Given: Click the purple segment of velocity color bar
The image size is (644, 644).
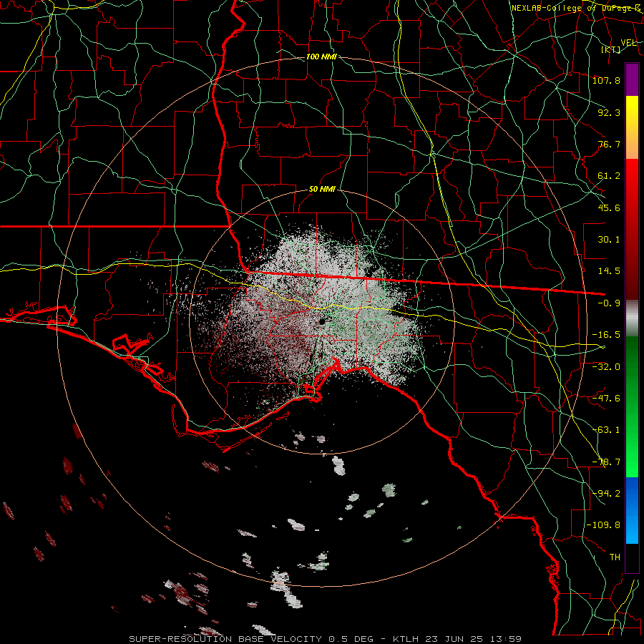Looking at the screenshot, I should (x=632, y=79).
